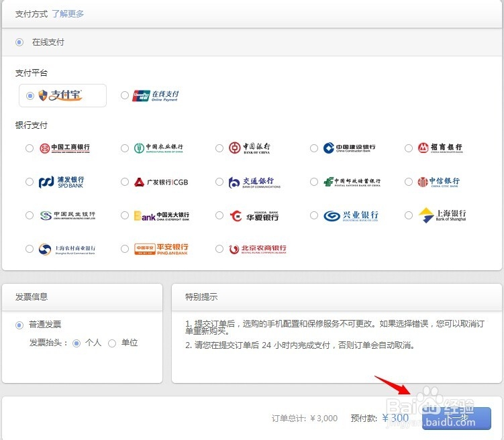This screenshot has height=440, width=504.
Task: Select the 普通发票 invoice radio button
Action: coord(19,325)
